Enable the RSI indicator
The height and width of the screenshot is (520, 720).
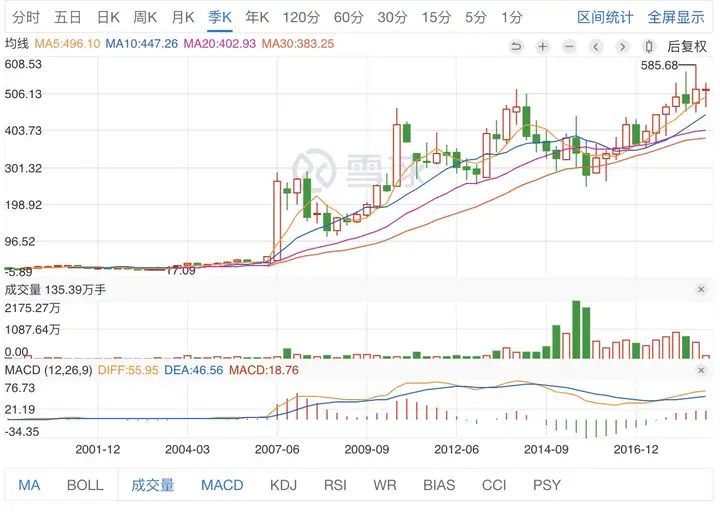tap(335, 485)
